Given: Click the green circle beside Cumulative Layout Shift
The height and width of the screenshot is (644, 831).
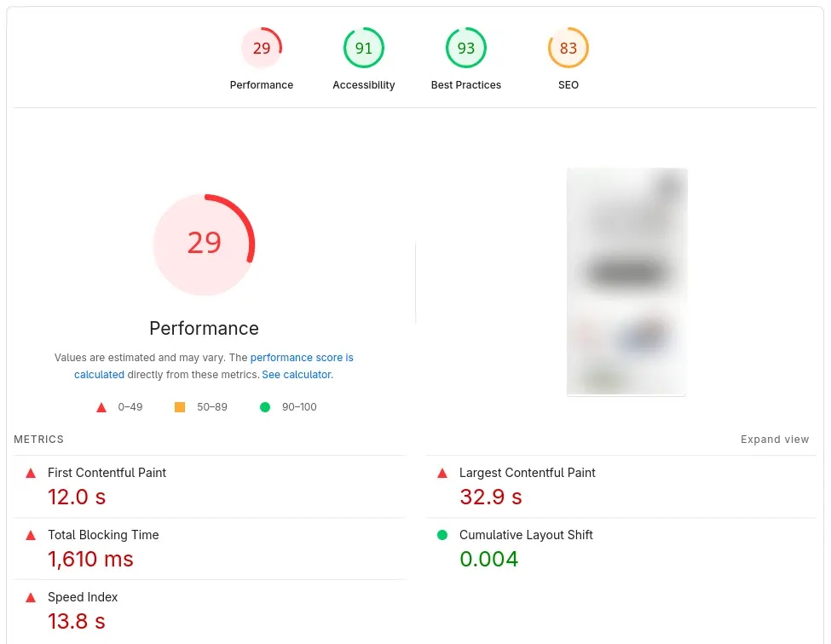Looking at the screenshot, I should point(441,535).
